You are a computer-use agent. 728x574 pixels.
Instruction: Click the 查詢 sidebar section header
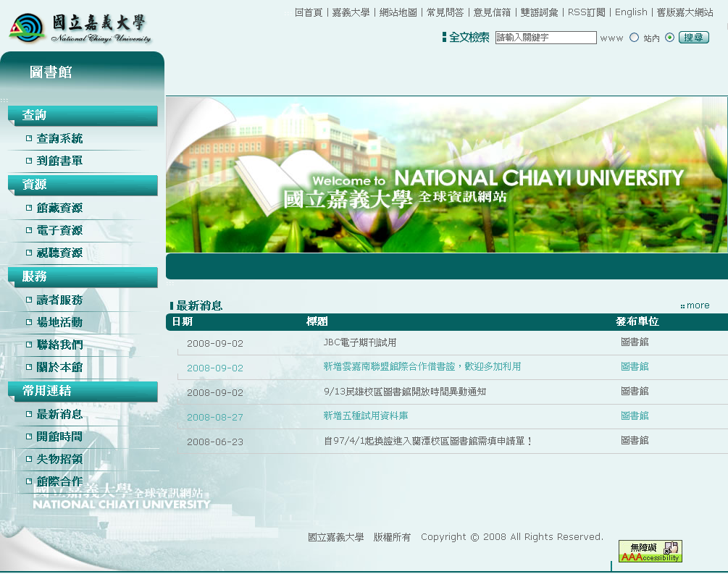click(x=83, y=116)
